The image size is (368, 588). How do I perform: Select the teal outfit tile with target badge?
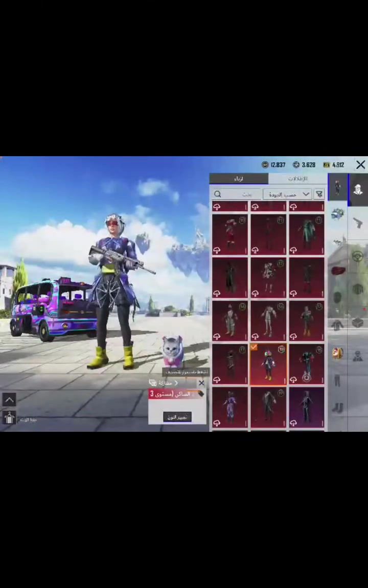tap(307, 364)
